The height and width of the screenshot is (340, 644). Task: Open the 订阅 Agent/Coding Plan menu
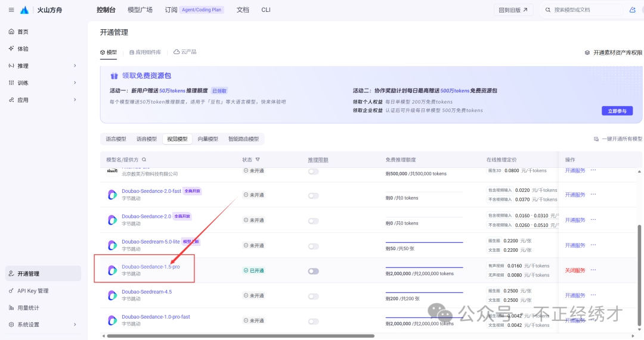pyautogui.click(x=194, y=10)
